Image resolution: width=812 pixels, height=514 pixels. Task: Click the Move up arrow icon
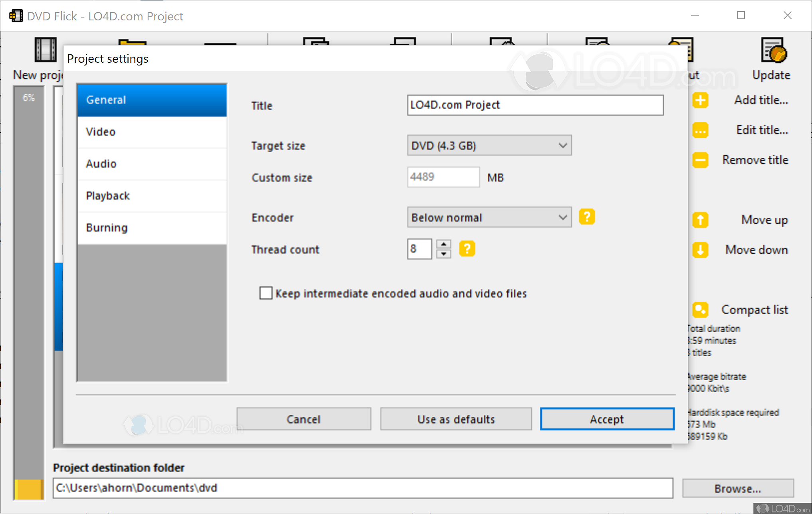point(701,220)
